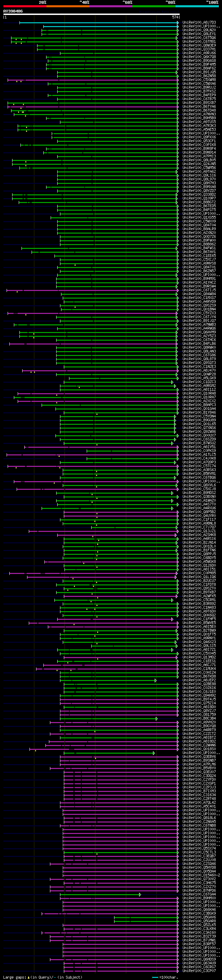Select hit label UniRef100_C6TM81
222x980 pixels.
(199, 41)
